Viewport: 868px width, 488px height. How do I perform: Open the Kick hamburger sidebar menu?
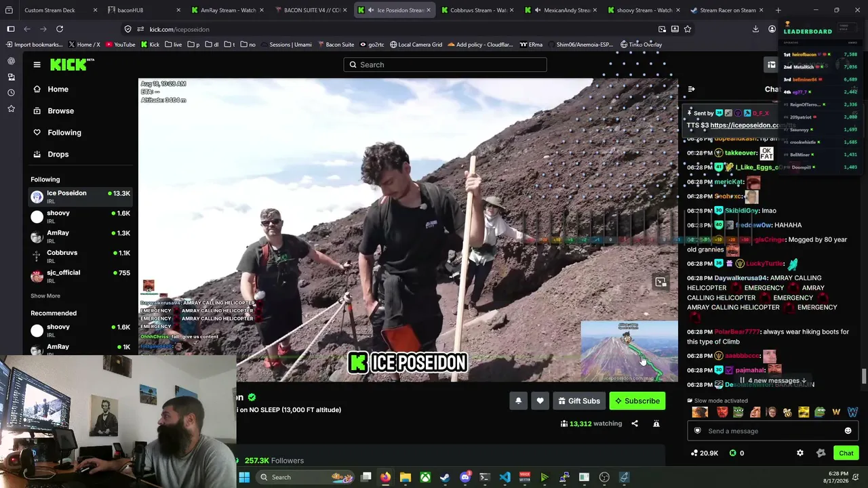(x=37, y=64)
